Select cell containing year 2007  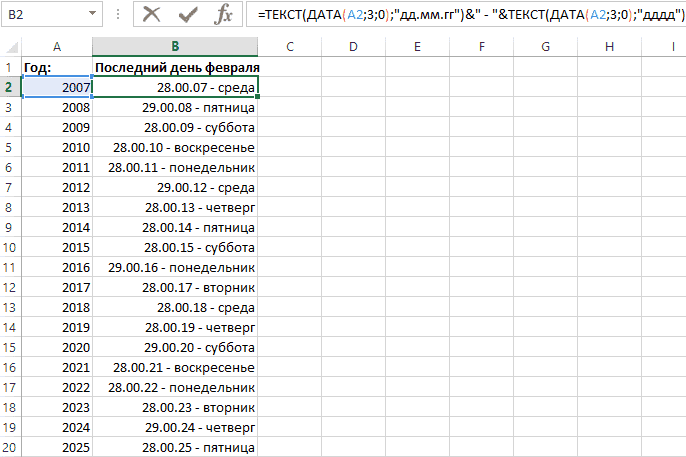tap(57, 87)
